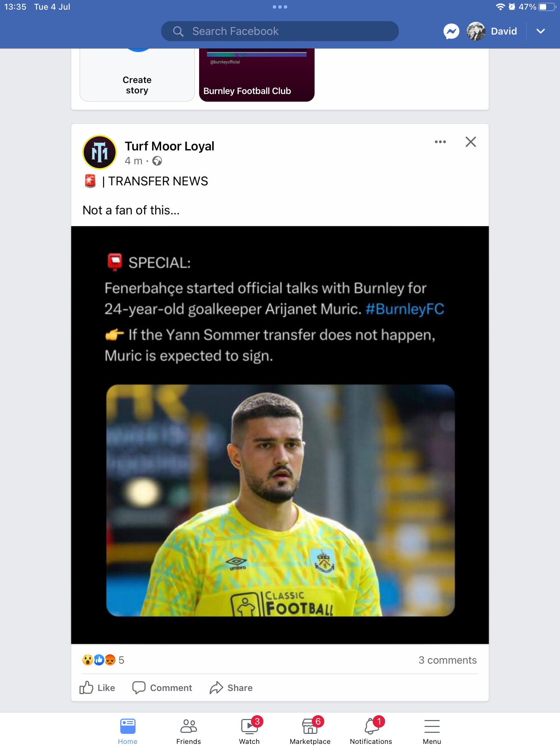
Task: Open Messenger from the top bar
Action: (x=451, y=31)
